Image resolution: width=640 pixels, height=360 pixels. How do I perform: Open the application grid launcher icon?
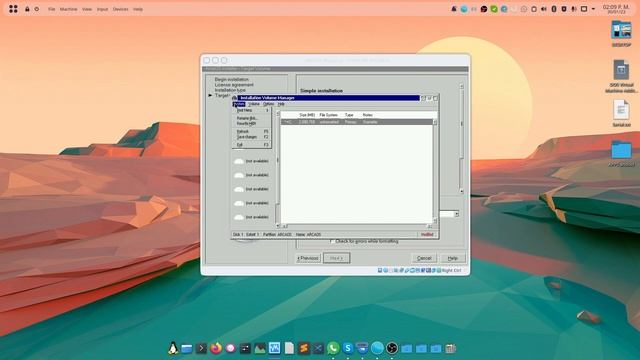(13, 9)
